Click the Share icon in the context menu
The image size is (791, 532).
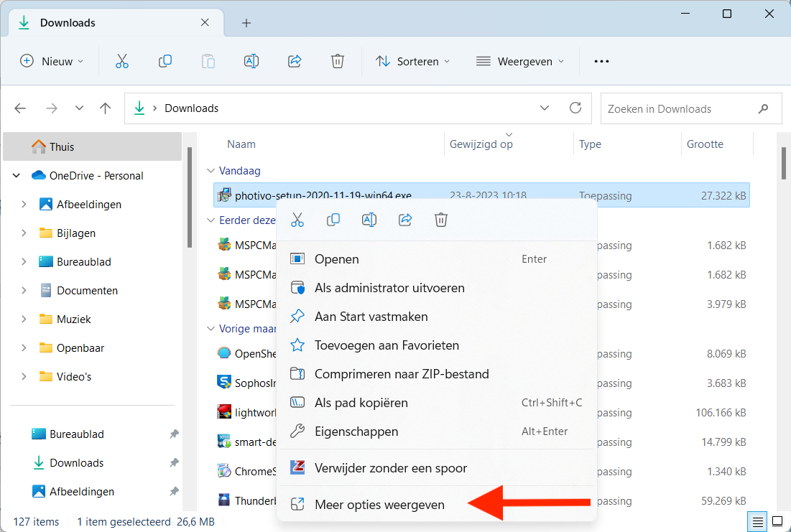click(x=405, y=220)
